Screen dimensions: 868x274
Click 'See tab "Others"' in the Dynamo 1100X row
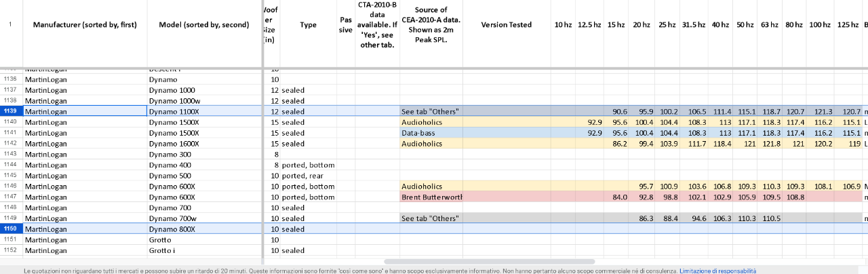pyautogui.click(x=431, y=111)
